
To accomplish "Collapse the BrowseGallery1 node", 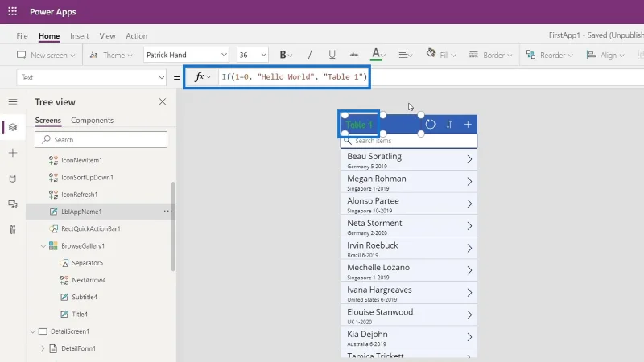I will click(43, 246).
